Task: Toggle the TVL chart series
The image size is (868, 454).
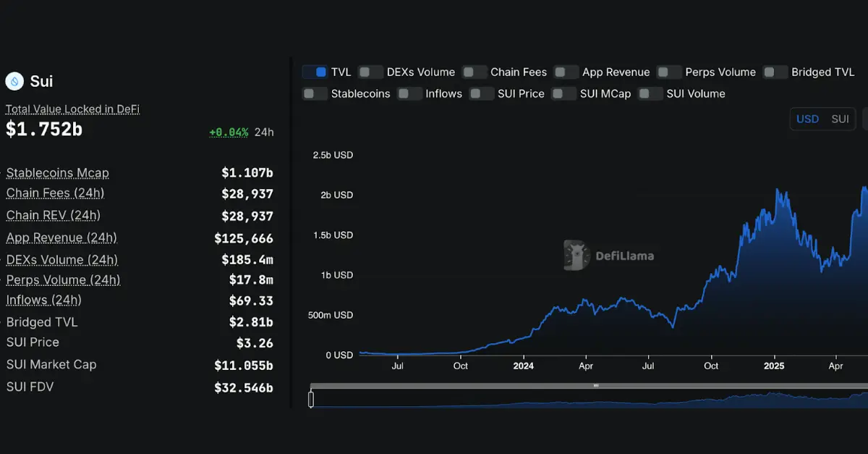Action: coord(315,72)
